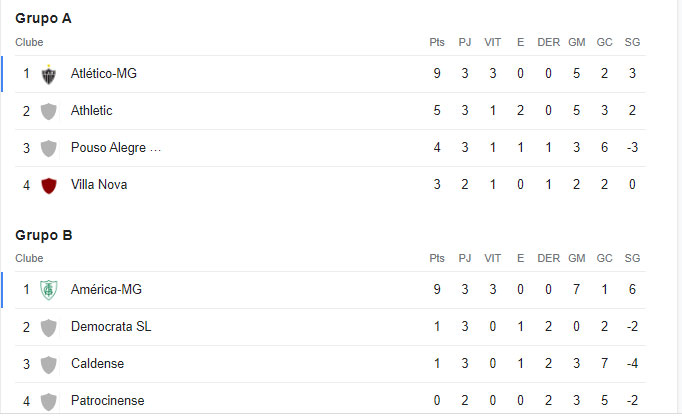Viewport: 682px width, 417px height.
Task: Click the SG column header in Grupo A
Action: 632,42
